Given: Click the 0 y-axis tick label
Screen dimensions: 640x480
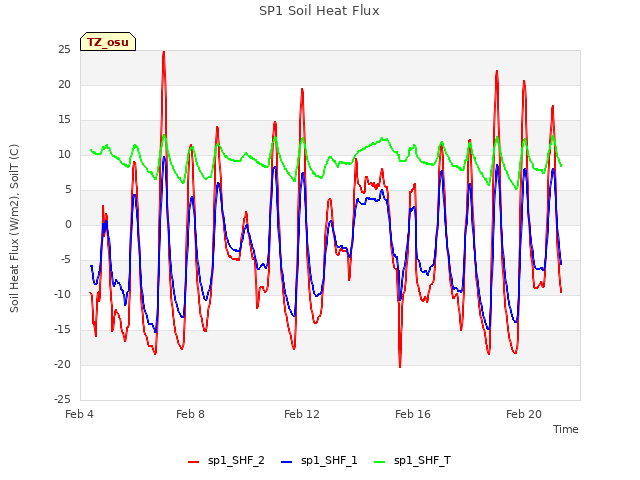Looking at the screenshot, I should [x=68, y=224].
